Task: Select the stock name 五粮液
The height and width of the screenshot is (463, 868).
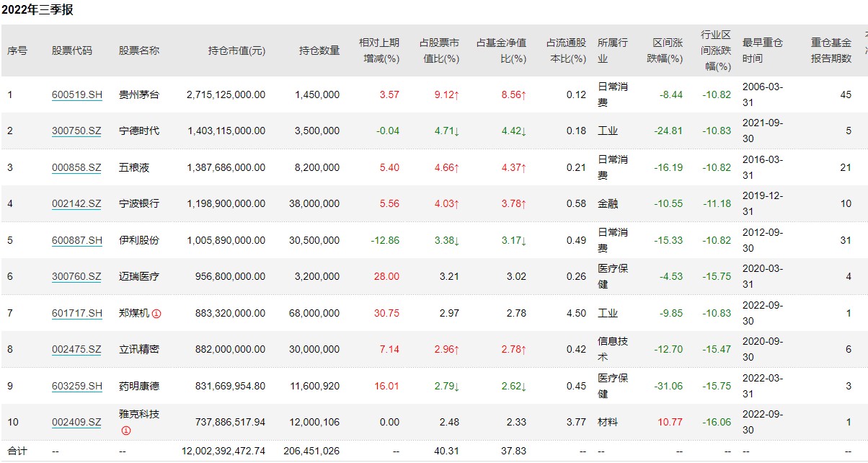Action: pos(134,167)
